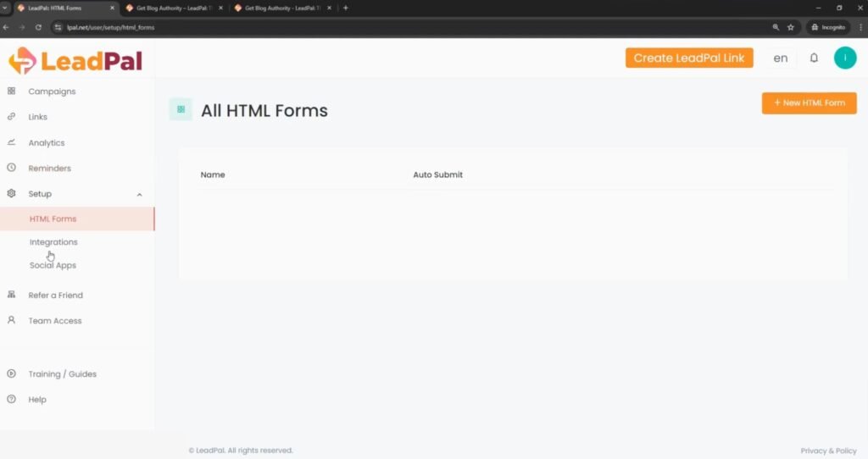Open the Help page
Image resolution: width=868 pixels, height=459 pixels.
pos(37,399)
